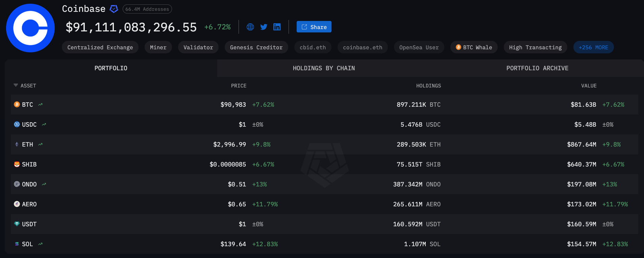This screenshot has height=258, width=644.
Task: Select the High Transacting tag
Action: [x=536, y=47]
